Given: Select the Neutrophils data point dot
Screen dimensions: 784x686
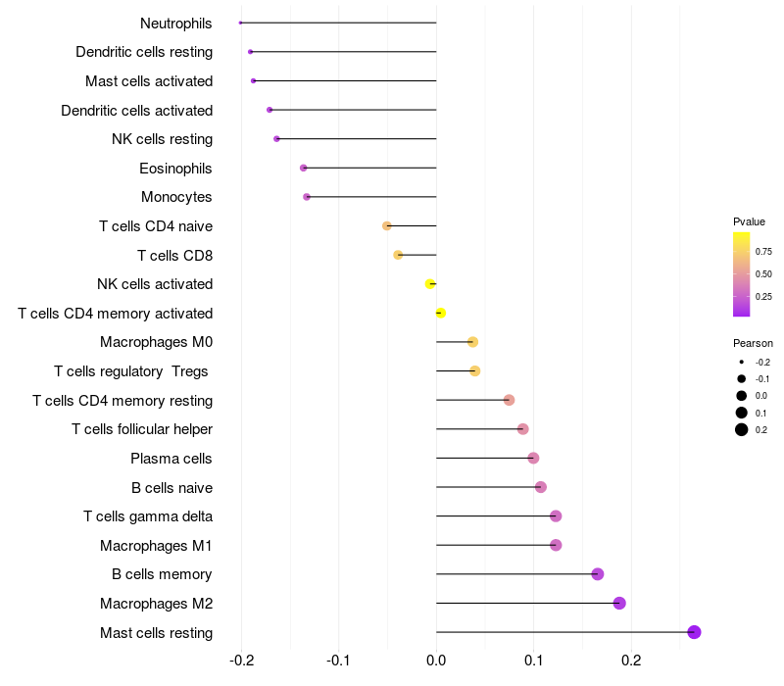Looking at the screenshot, I should click(240, 23).
